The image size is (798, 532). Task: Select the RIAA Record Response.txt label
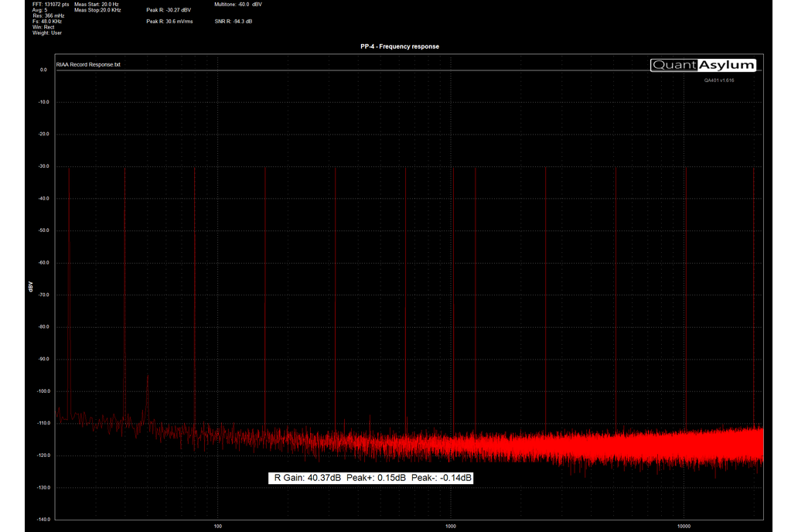pyautogui.click(x=88, y=65)
